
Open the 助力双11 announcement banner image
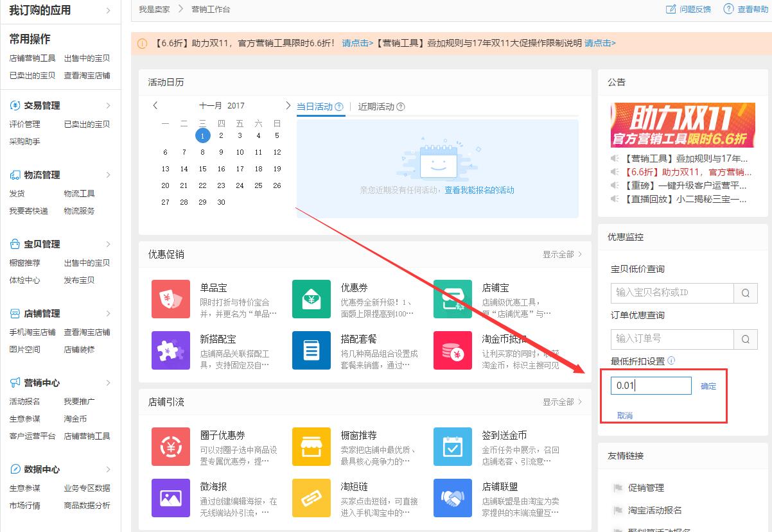coord(683,125)
